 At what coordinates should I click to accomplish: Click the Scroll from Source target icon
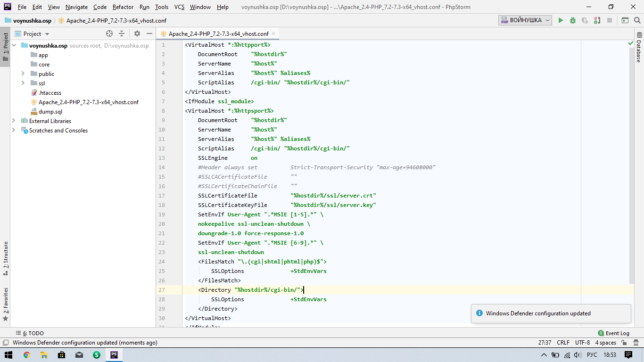[109, 33]
